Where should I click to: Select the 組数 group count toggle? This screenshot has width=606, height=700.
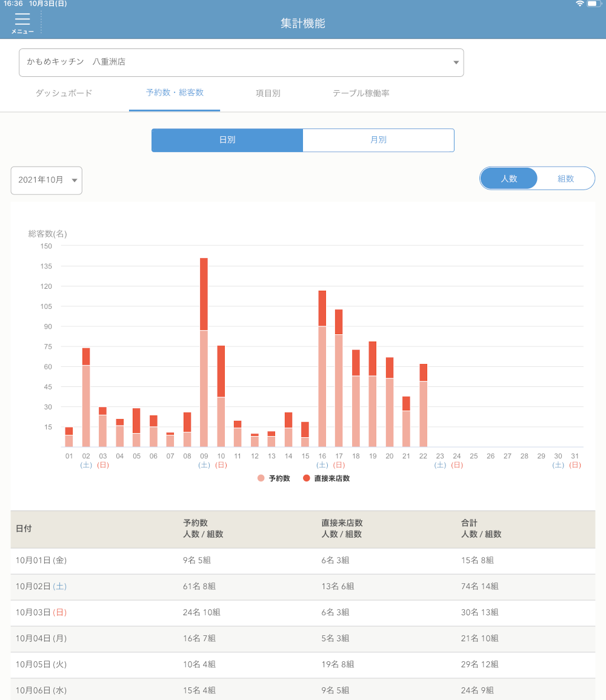pyautogui.click(x=565, y=179)
